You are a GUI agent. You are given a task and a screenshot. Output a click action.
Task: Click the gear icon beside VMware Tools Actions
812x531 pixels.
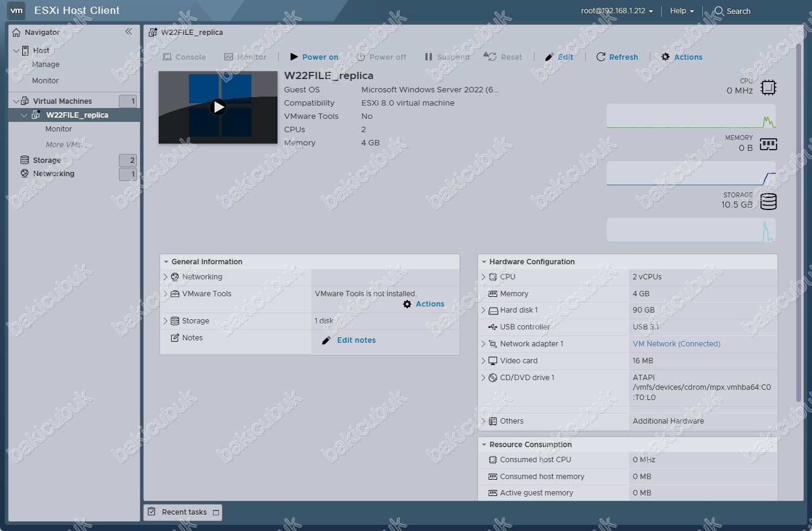tap(407, 304)
